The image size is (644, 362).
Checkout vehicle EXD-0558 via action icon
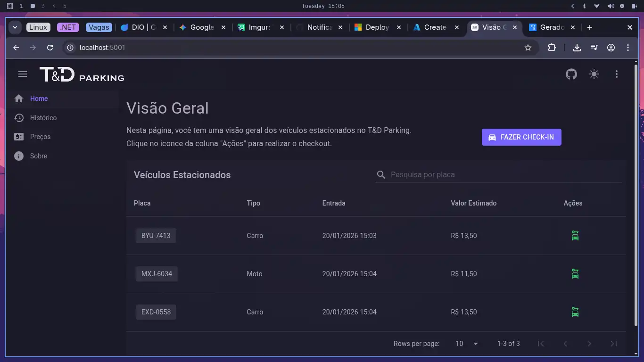tap(575, 312)
